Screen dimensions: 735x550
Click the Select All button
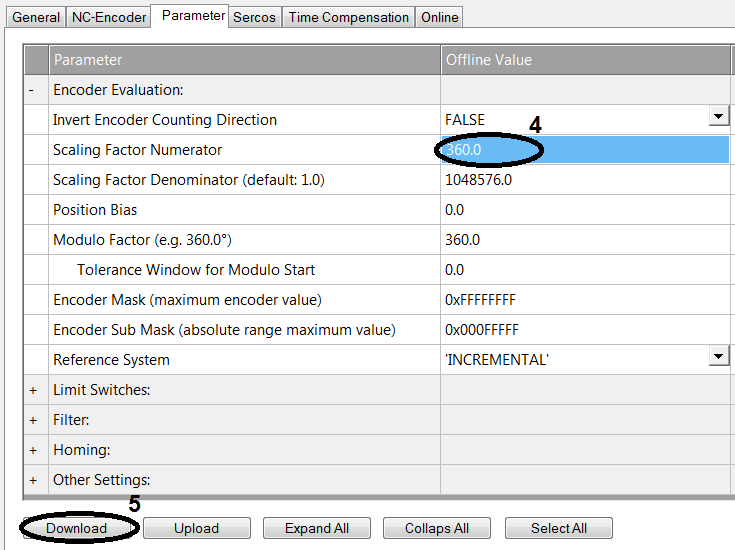[559, 528]
